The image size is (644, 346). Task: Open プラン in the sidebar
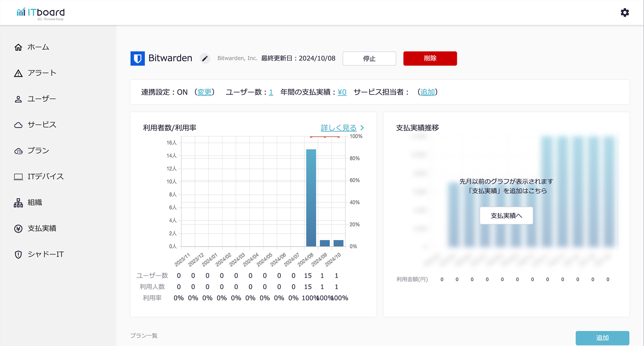(38, 151)
